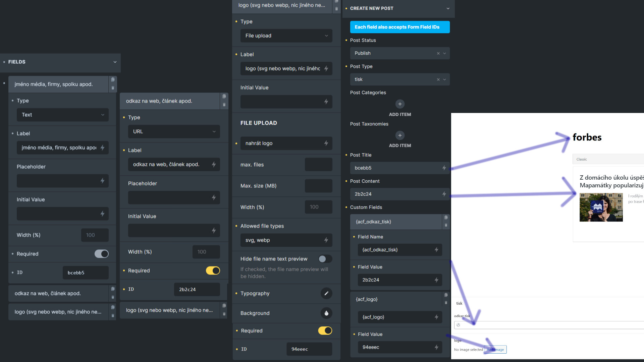Collapse the CREATE NEW POST section
Image resolution: width=644 pixels, height=362 pixels.
pos(448,8)
